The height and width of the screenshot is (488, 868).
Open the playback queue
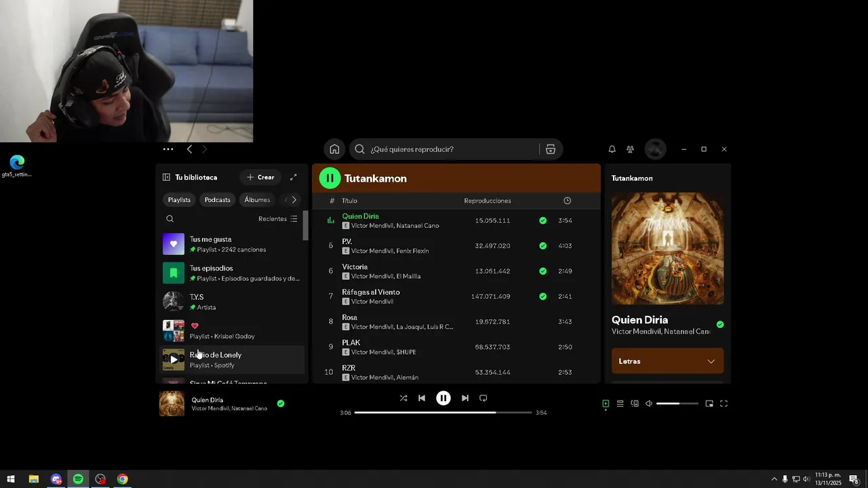[x=620, y=404]
